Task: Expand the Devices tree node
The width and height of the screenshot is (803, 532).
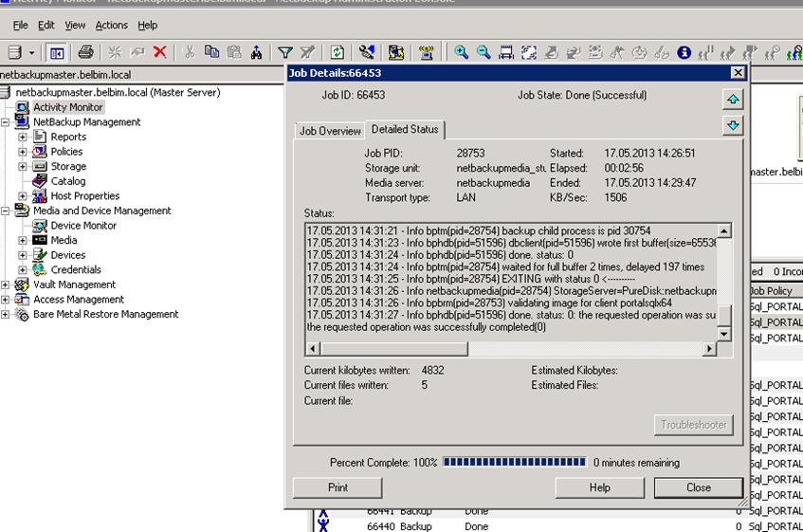Action: click(23, 255)
